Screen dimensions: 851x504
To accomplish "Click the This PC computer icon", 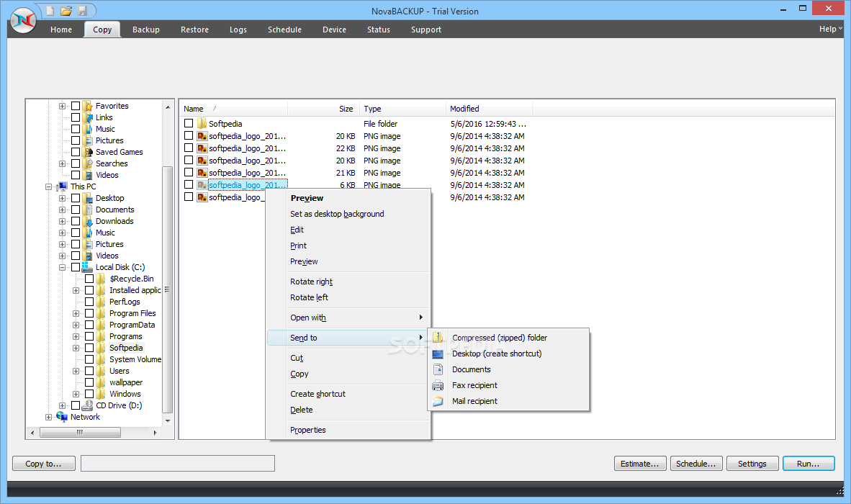I will click(63, 186).
